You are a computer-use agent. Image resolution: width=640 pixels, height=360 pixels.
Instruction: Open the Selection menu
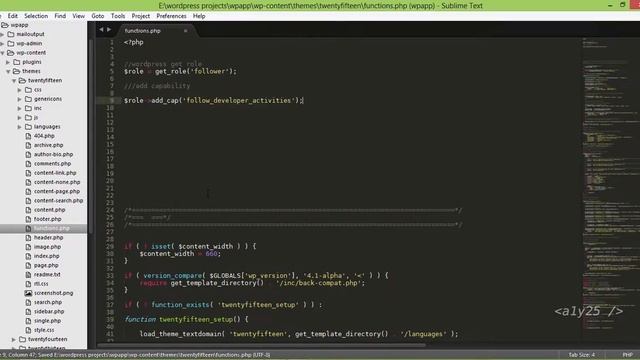click(x=36, y=16)
